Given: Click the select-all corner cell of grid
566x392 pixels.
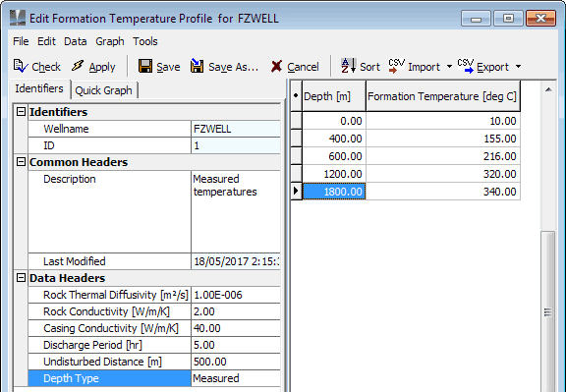Looking at the screenshot, I should coord(296,96).
